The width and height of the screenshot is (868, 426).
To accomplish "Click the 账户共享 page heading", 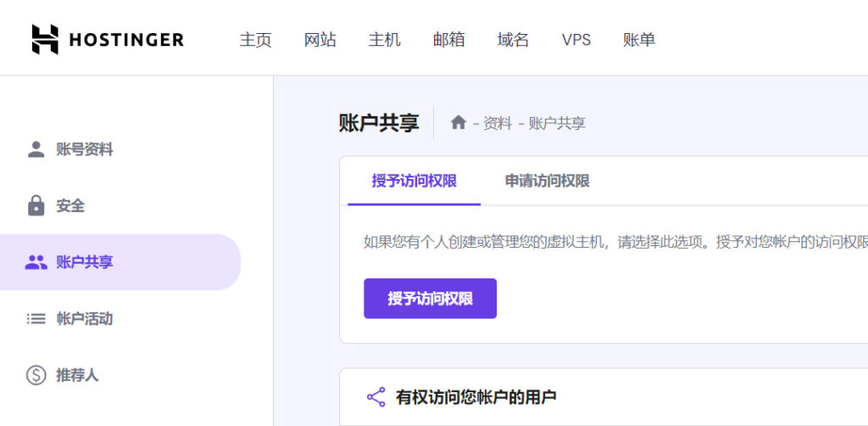I will (379, 123).
